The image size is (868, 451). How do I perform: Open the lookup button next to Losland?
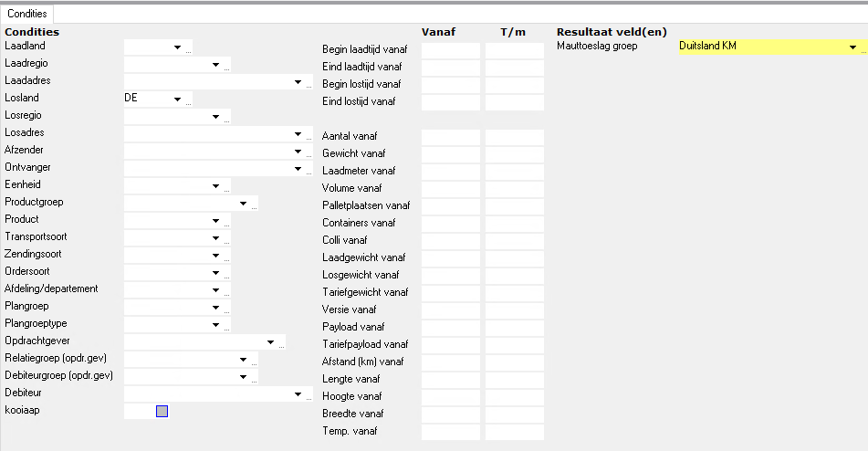[x=189, y=102]
